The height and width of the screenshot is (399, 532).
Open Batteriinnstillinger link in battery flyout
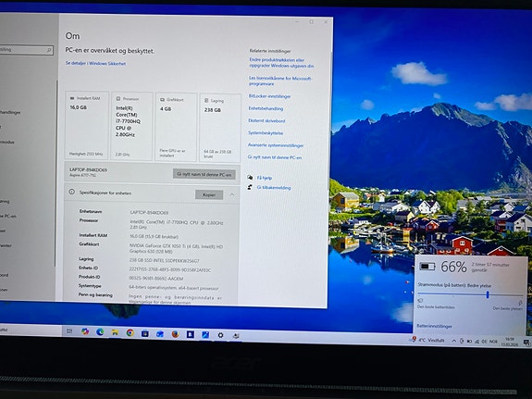click(434, 326)
